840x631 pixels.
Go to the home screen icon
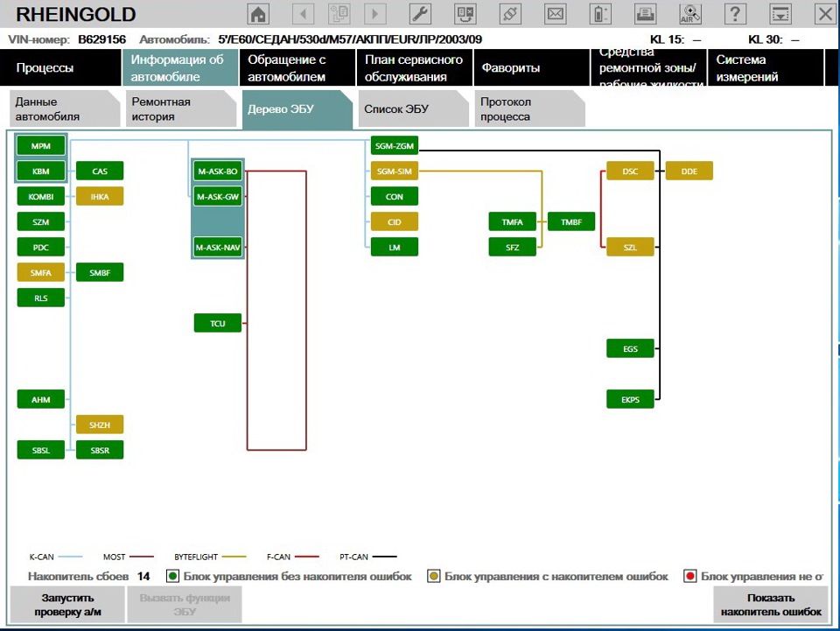[x=258, y=14]
